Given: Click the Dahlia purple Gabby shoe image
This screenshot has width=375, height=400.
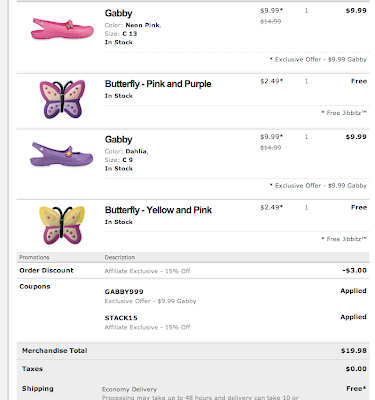Looking at the screenshot, I should pyautogui.click(x=61, y=155).
